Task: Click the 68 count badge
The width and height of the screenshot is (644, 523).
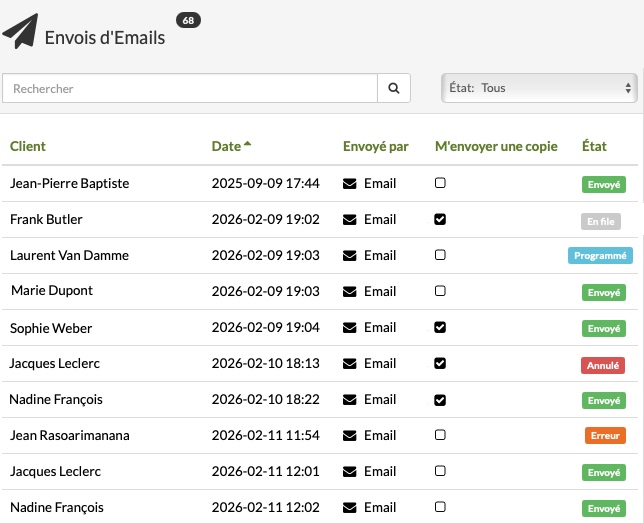Action: click(188, 20)
